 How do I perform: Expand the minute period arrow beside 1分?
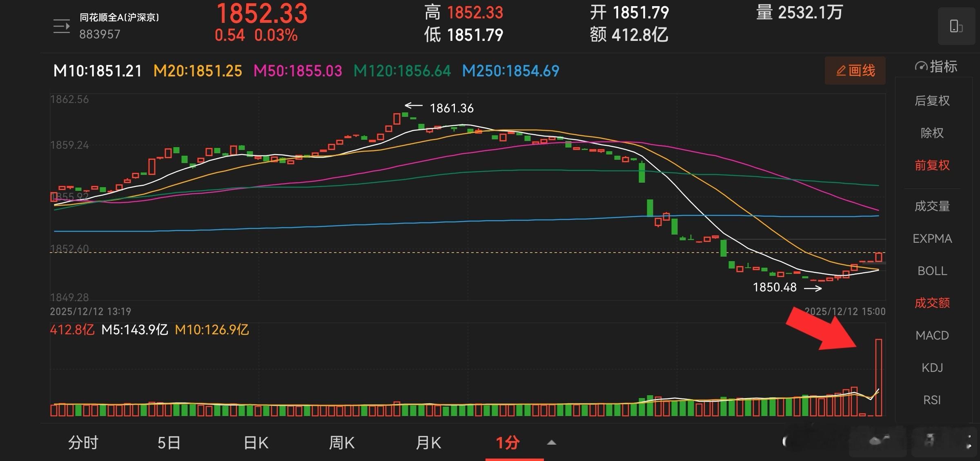[551, 443]
